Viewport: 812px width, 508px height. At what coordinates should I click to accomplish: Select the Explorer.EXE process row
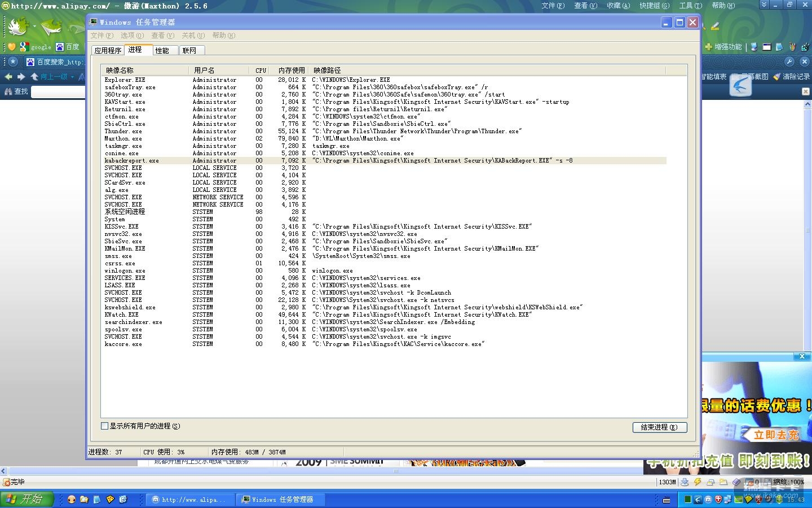click(384, 80)
